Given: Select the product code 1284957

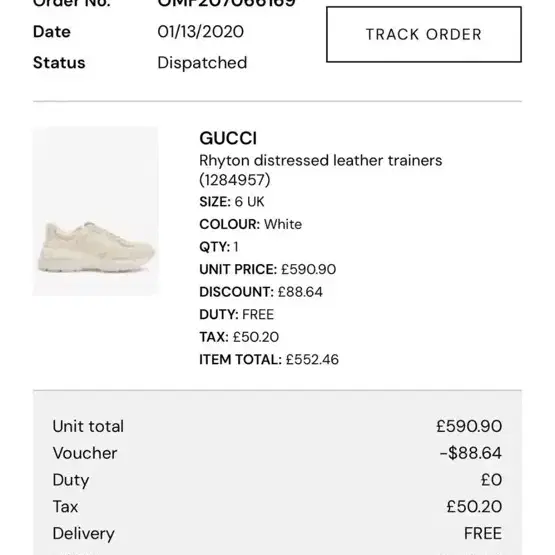Looking at the screenshot, I should tap(235, 180).
